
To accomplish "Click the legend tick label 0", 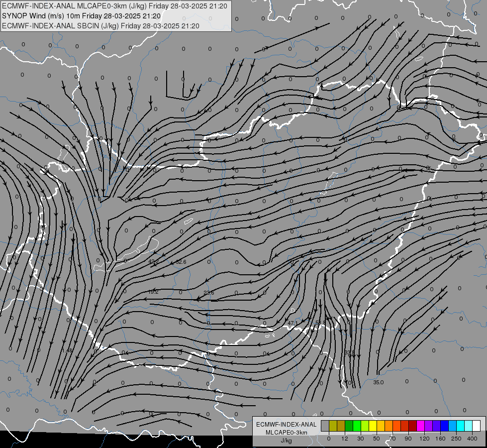I will (x=329, y=439).
